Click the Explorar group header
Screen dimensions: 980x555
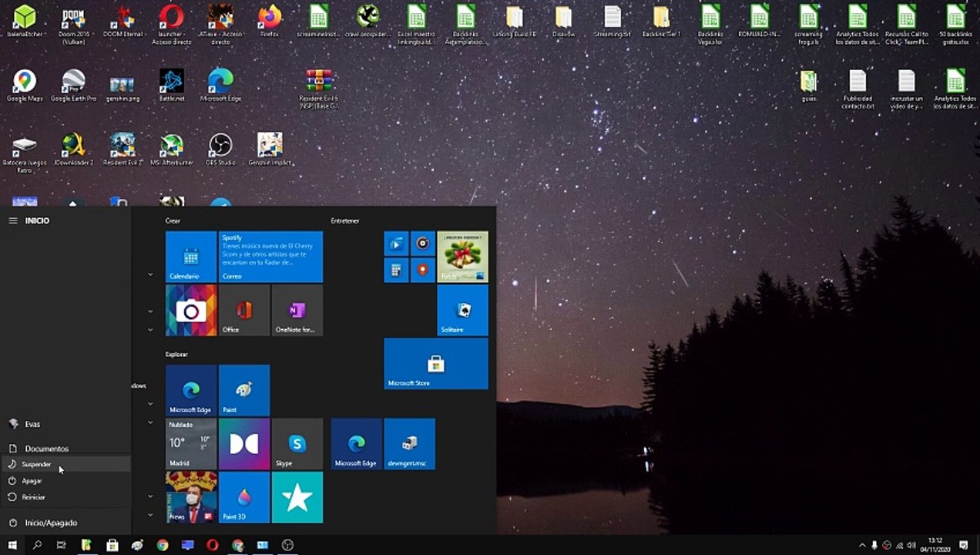click(x=176, y=355)
